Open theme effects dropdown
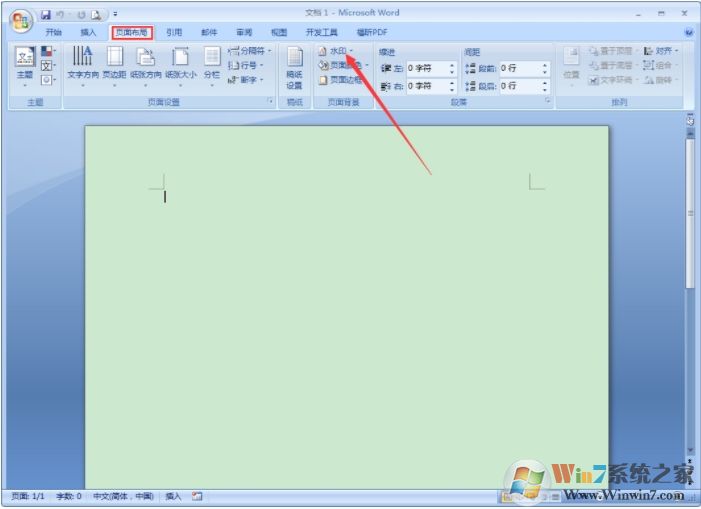 tap(48, 80)
